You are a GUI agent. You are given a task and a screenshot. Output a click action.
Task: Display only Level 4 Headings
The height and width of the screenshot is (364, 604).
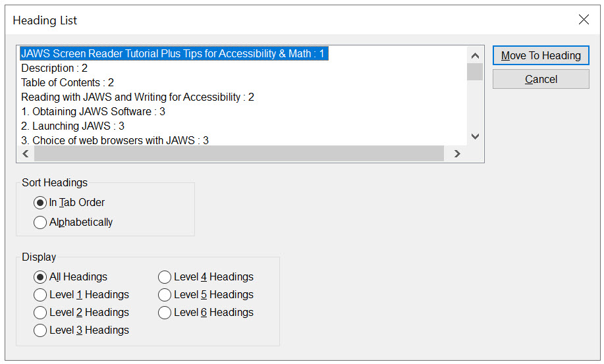point(206,277)
